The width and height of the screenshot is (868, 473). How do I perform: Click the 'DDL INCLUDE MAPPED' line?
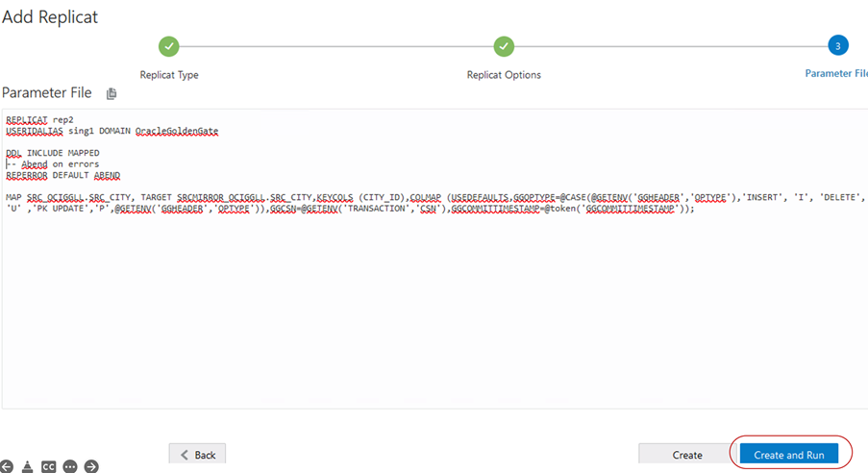53,153
